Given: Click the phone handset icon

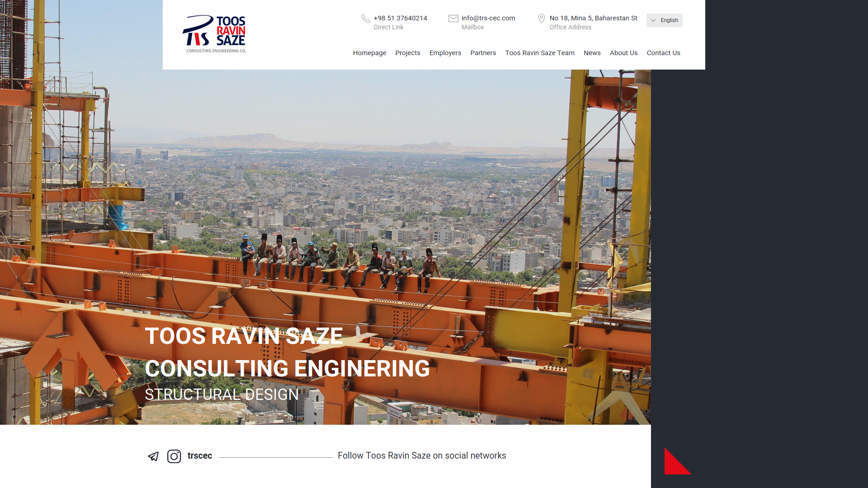Looking at the screenshot, I should pos(365,19).
